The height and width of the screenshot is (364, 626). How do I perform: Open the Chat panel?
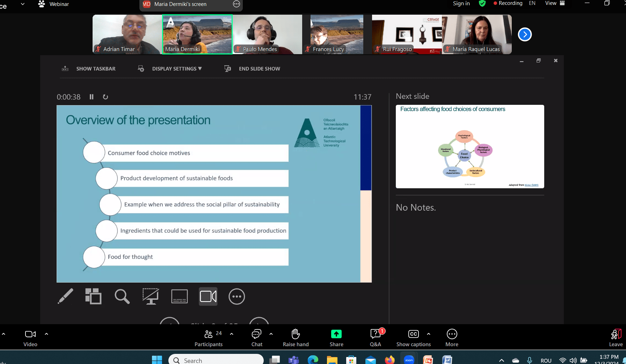(x=257, y=337)
